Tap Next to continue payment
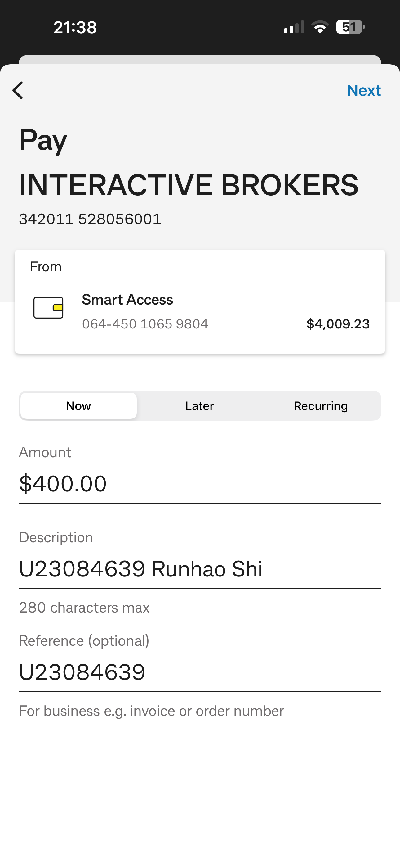Image resolution: width=400 pixels, height=868 pixels. click(364, 90)
